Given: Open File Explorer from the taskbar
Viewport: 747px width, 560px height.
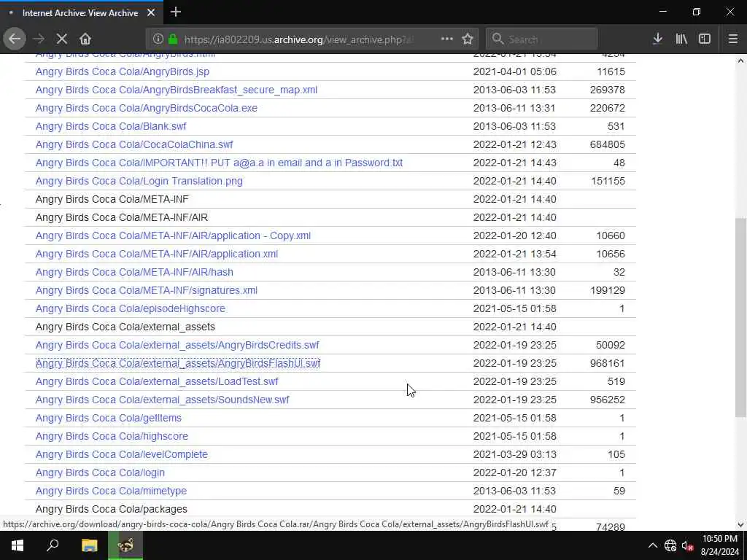Looking at the screenshot, I should coord(89,545).
